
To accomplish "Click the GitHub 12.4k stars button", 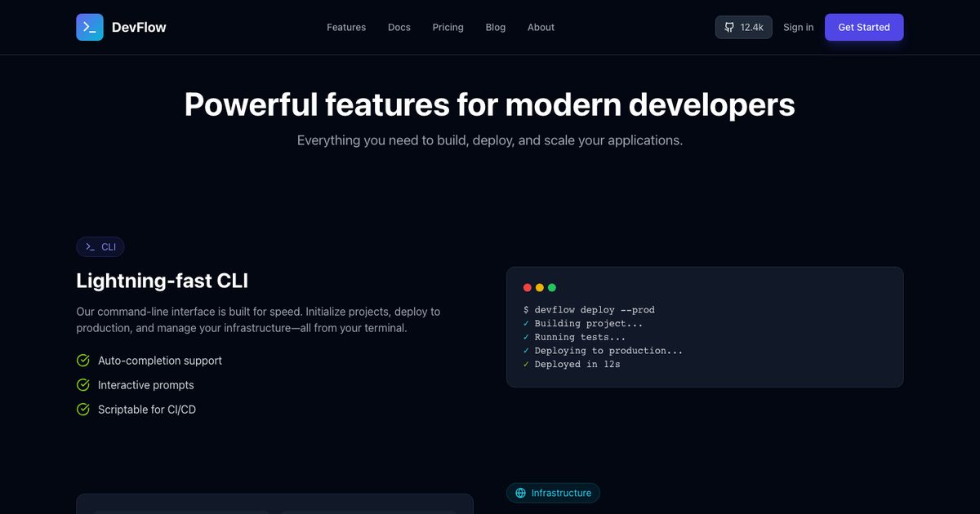I will [x=744, y=27].
